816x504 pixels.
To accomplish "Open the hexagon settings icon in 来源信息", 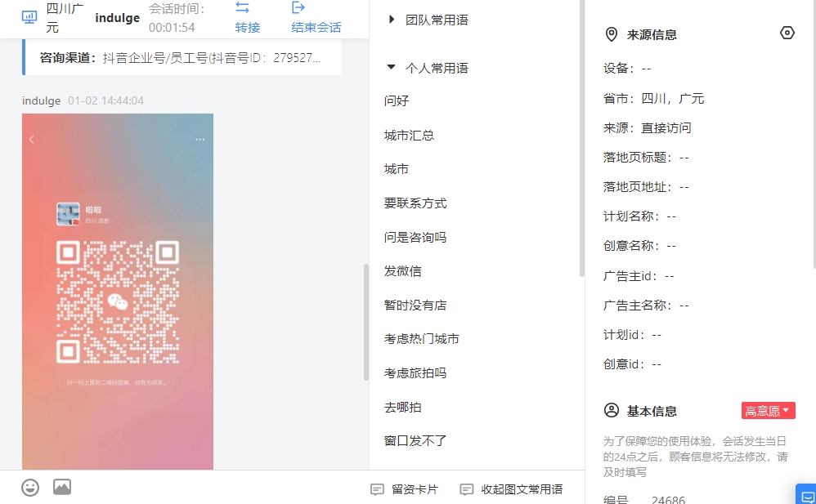I will (787, 33).
